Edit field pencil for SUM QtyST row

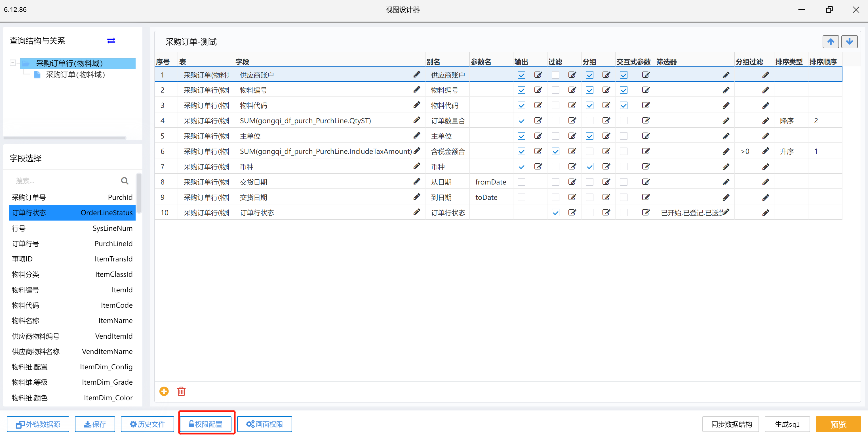417,120
